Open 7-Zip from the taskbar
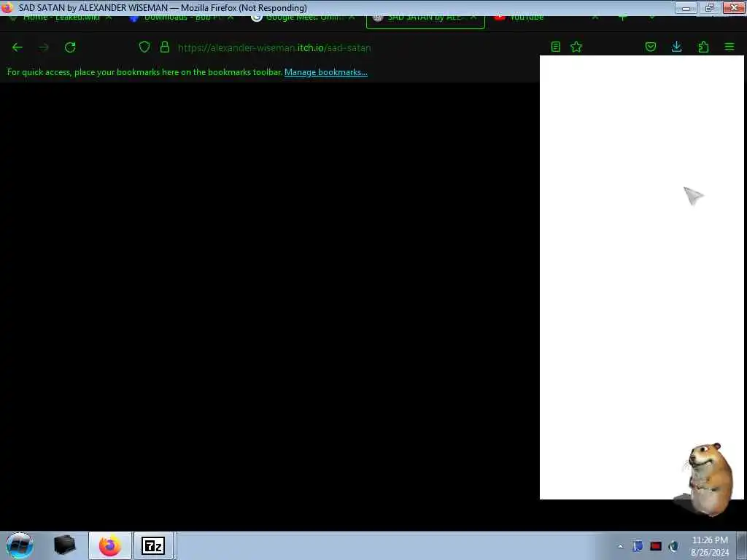The height and width of the screenshot is (560, 747). 153,545
